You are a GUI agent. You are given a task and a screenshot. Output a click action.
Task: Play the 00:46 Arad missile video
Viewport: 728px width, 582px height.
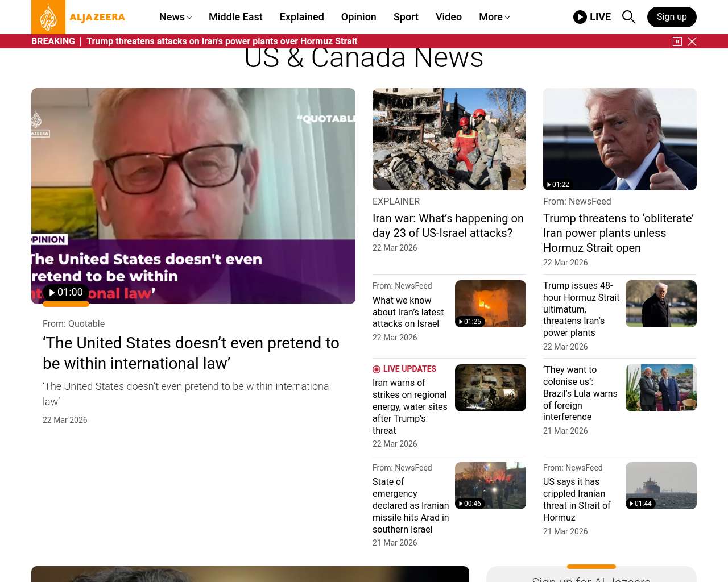point(470,504)
